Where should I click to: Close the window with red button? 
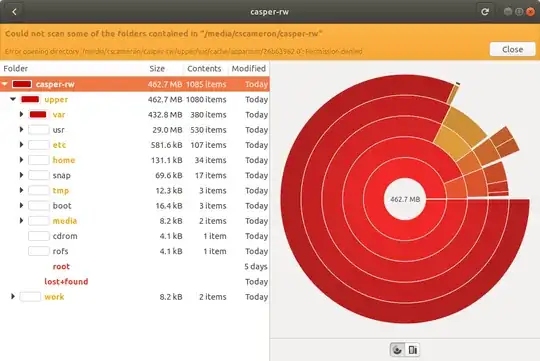click(x=530, y=12)
